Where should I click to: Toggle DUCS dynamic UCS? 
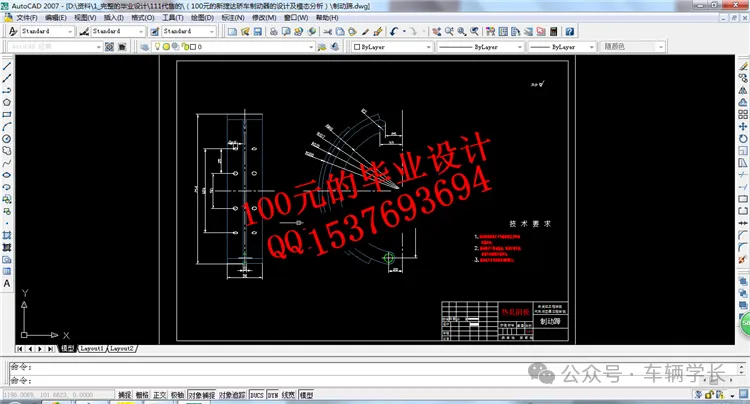point(257,395)
